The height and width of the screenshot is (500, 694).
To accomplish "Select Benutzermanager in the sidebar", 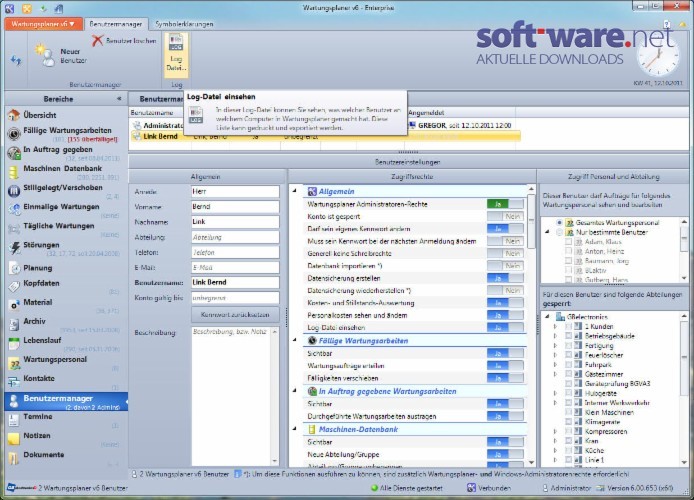I will pyautogui.click(x=66, y=401).
